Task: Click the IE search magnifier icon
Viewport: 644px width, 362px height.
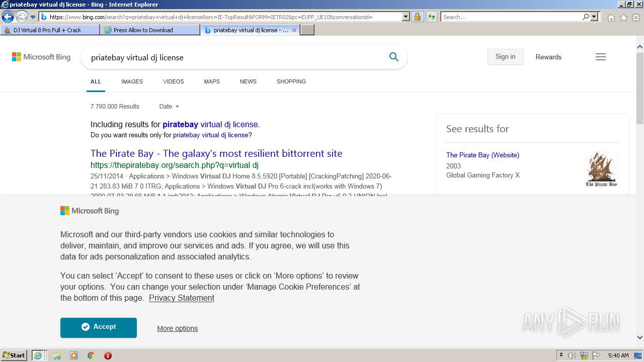Action: pos(586,17)
